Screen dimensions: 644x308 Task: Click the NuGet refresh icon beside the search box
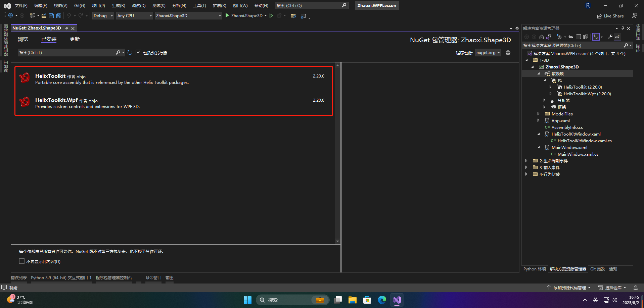pos(130,53)
